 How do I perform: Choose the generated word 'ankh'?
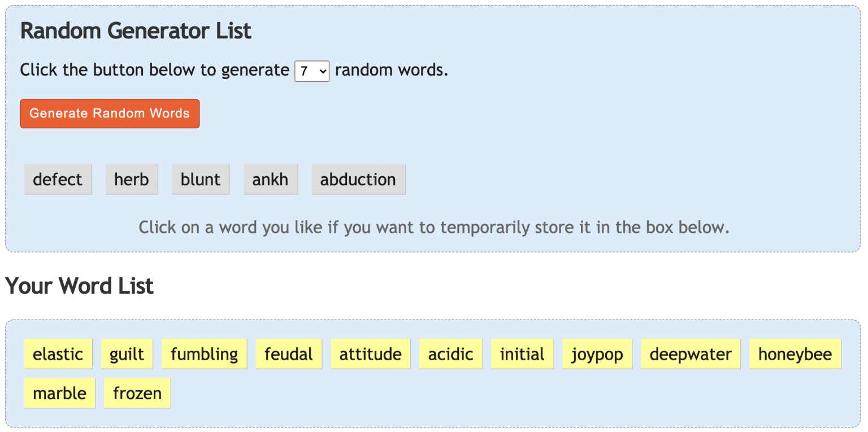coord(271,180)
